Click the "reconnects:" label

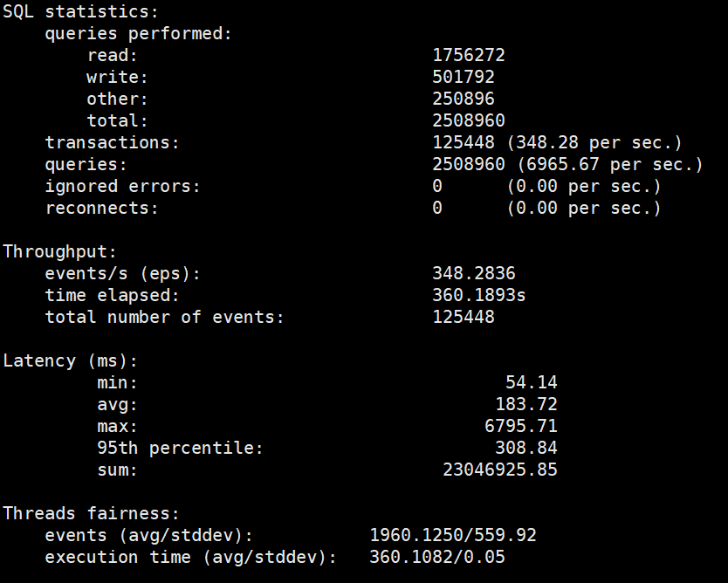pyautogui.click(x=102, y=208)
